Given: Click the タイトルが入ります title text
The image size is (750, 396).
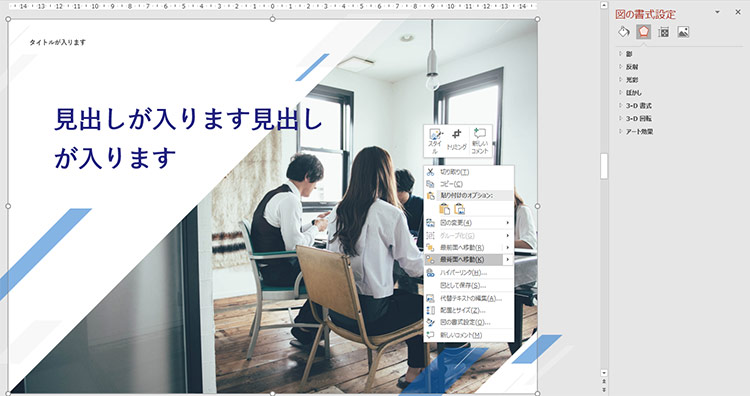Looking at the screenshot, I should (57, 42).
